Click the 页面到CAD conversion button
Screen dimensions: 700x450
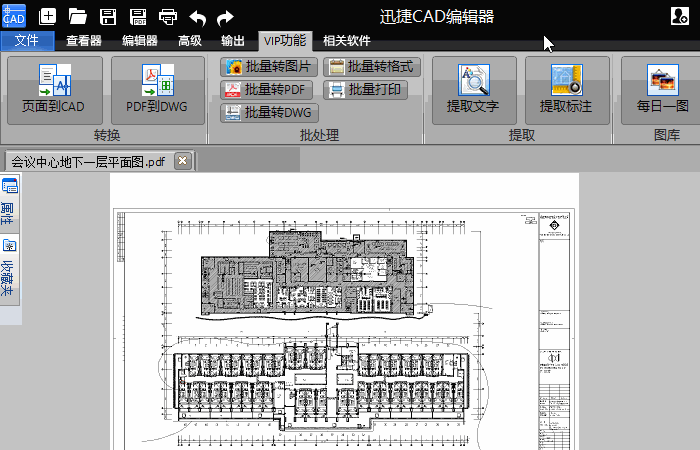(x=55, y=90)
